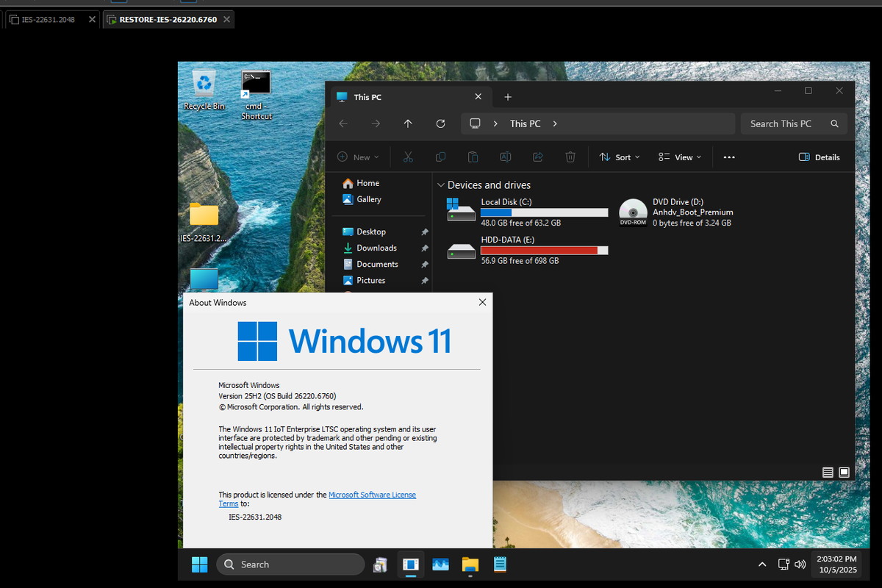
Task: Collapse the Devices and drives group
Action: coord(441,185)
